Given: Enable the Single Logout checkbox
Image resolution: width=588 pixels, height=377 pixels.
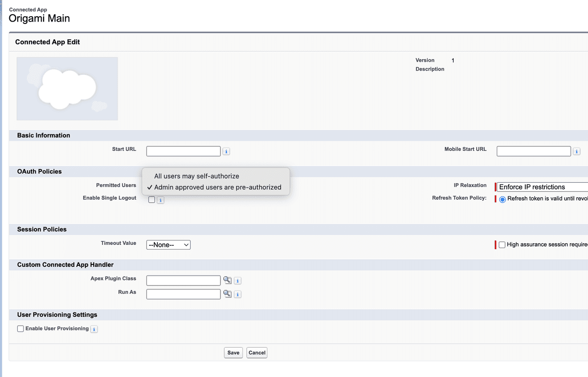Looking at the screenshot, I should click(x=151, y=199).
